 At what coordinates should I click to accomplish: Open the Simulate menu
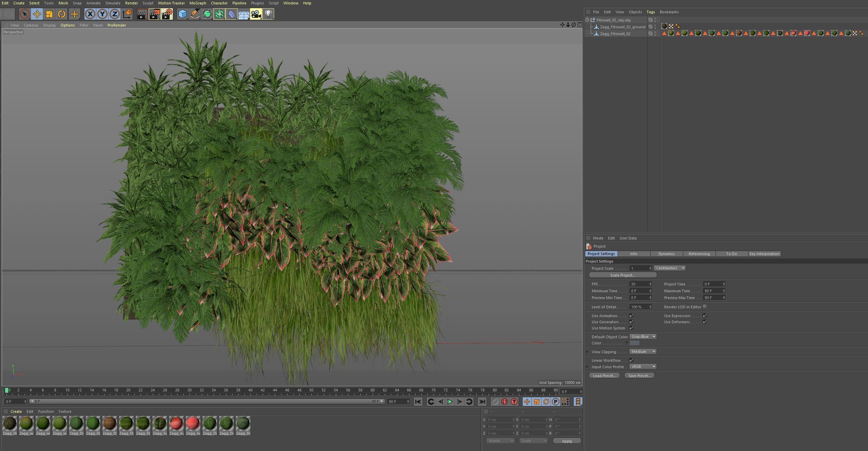[113, 3]
